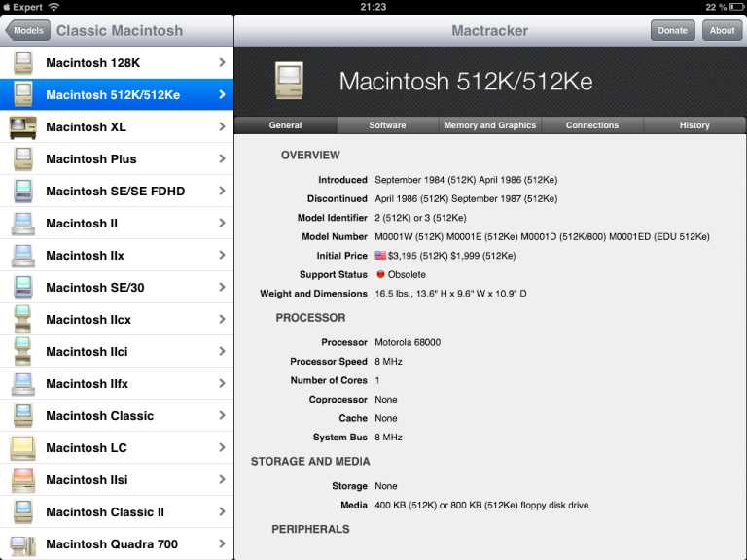This screenshot has width=747, height=560.
Task: Click the red Obsolete status indicator
Action: tap(380, 274)
